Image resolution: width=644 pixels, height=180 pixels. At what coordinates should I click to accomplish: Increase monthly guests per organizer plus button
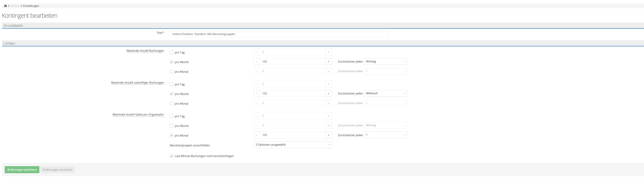coord(328,135)
